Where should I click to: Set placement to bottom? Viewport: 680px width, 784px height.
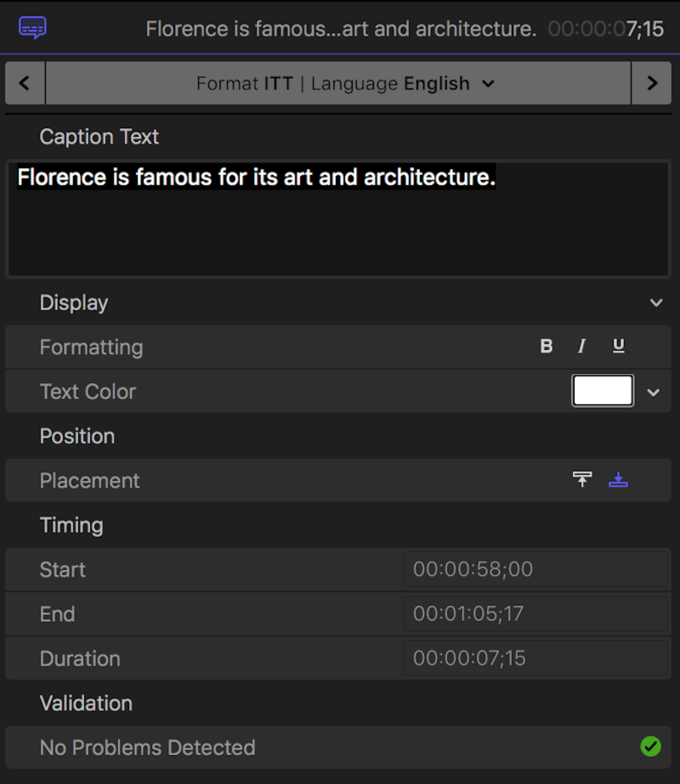point(618,479)
